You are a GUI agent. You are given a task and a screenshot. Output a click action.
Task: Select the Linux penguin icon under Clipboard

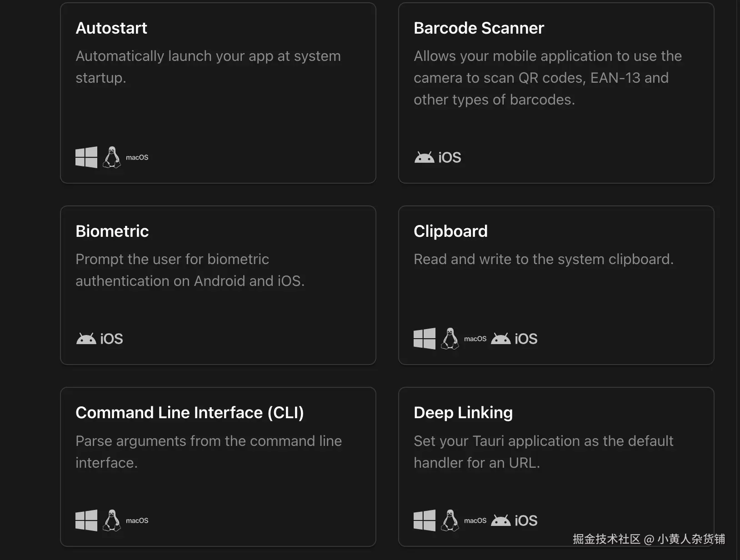coord(450,338)
